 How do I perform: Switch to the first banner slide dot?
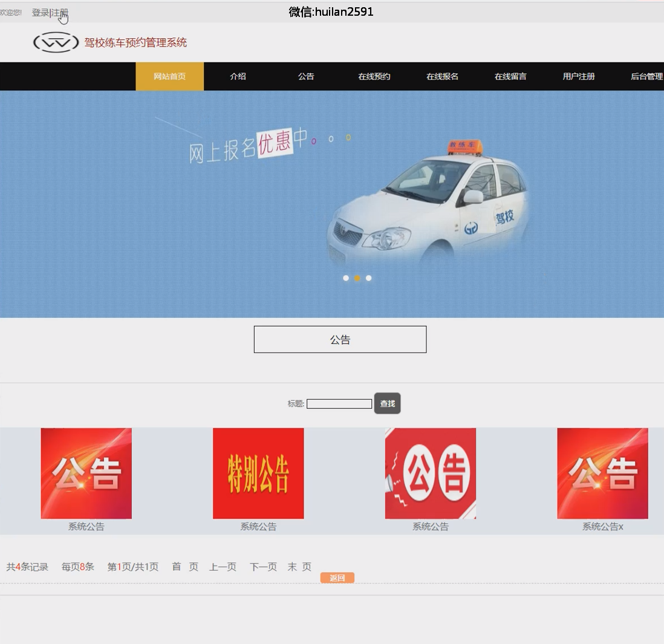pyautogui.click(x=346, y=278)
